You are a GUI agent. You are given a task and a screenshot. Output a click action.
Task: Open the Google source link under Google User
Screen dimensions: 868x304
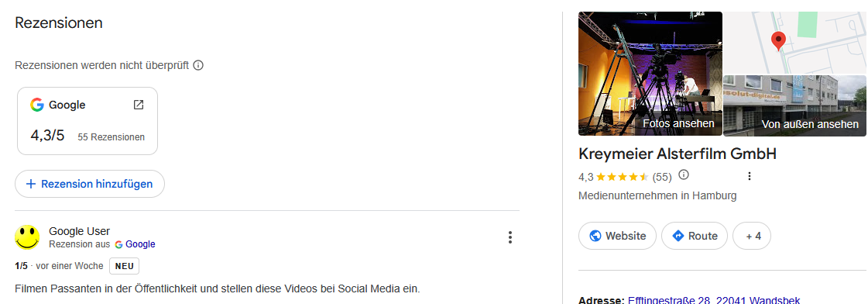coord(140,244)
